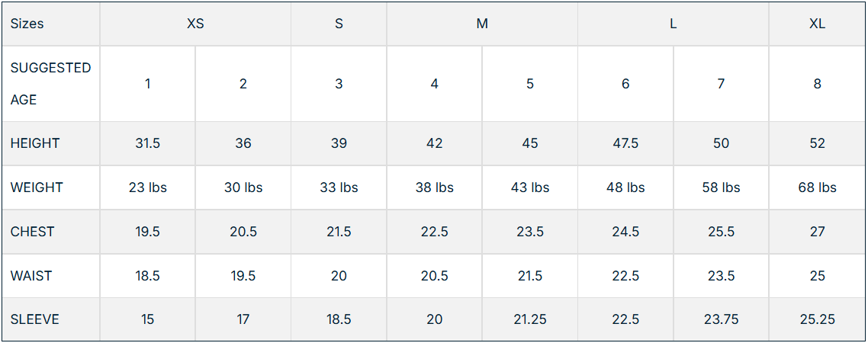This screenshot has height=343, width=868.
Task: Select the SUGGESTED AGE row label
Action: pos(50,84)
